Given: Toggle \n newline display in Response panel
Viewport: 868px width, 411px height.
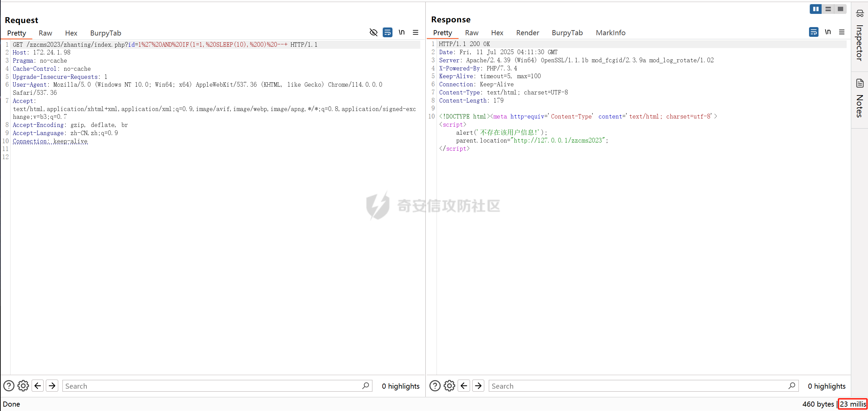Looking at the screenshot, I should tap(828, 32).
